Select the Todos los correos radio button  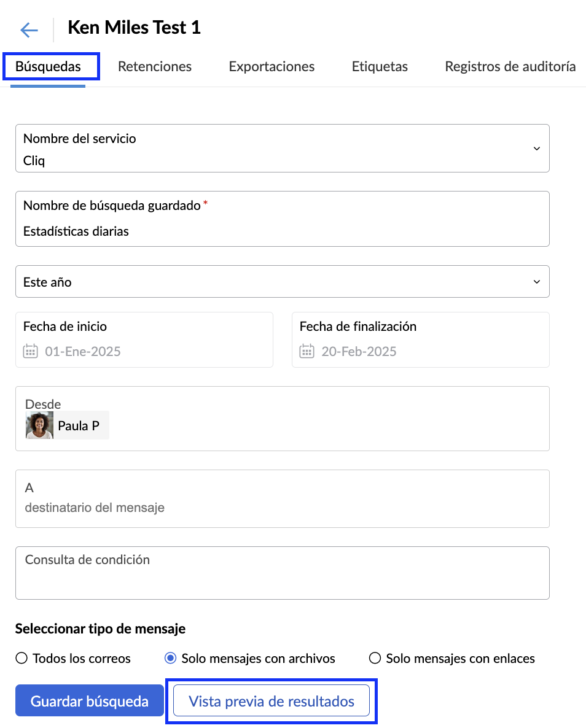(21, 658)
